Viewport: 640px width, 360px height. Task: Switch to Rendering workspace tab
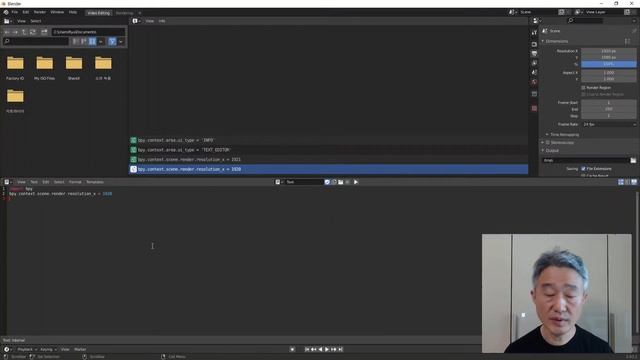tap(124, 13)
